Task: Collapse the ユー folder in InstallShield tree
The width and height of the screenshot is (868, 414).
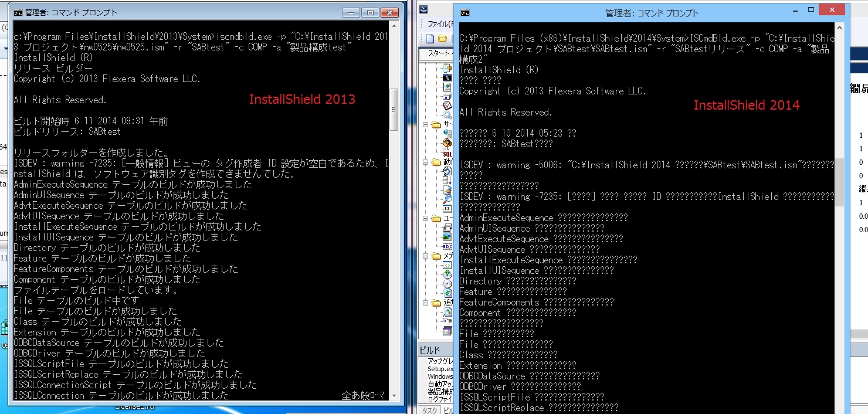Action: [426, 218]
